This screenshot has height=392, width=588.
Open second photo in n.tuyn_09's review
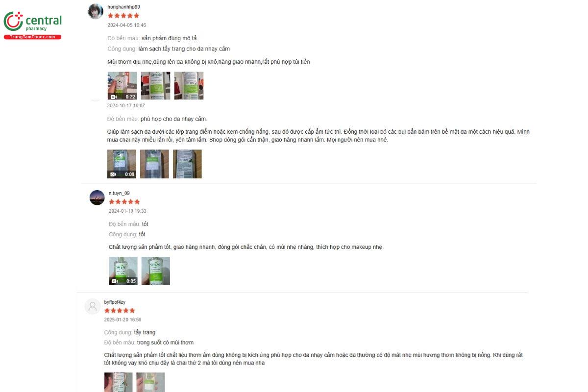click(156, 271)
